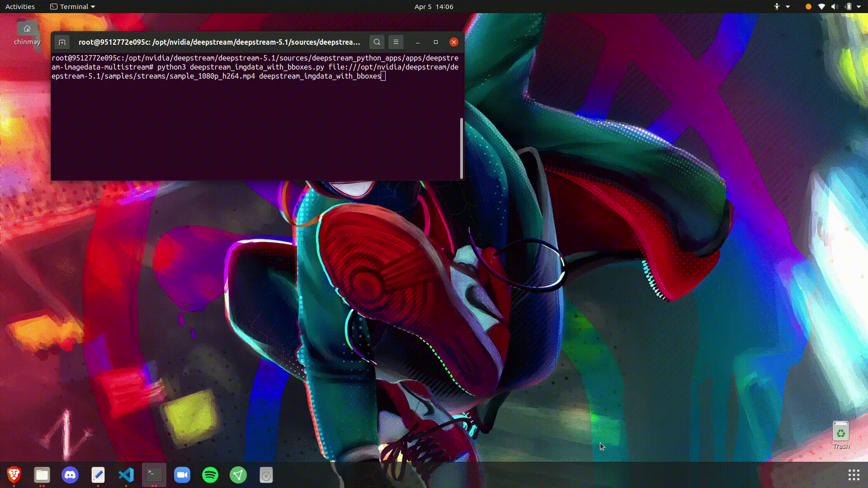Show all applications from the grid button
Viewport: 868px width, 488px height.
(853, 474)
